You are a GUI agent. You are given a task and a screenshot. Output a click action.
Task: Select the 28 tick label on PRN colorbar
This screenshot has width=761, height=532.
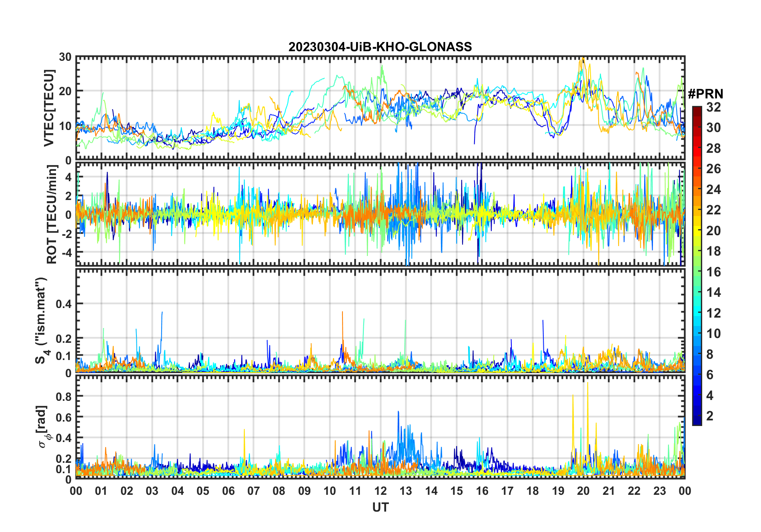(714, 148)
